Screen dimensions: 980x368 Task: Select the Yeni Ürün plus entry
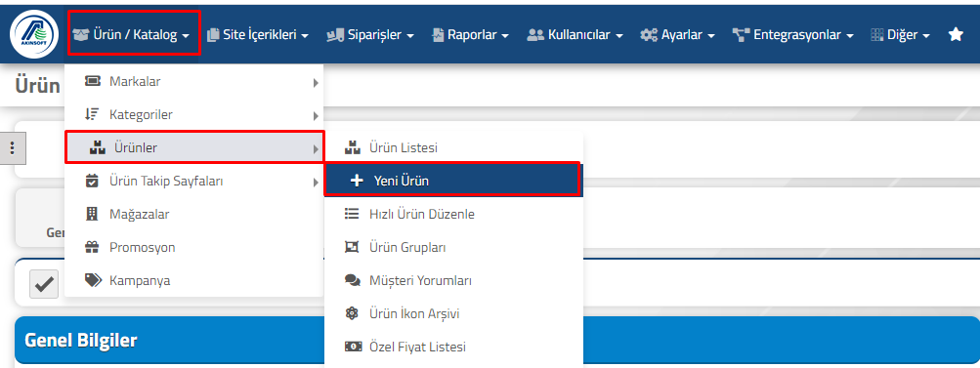[x=452, y=181]
